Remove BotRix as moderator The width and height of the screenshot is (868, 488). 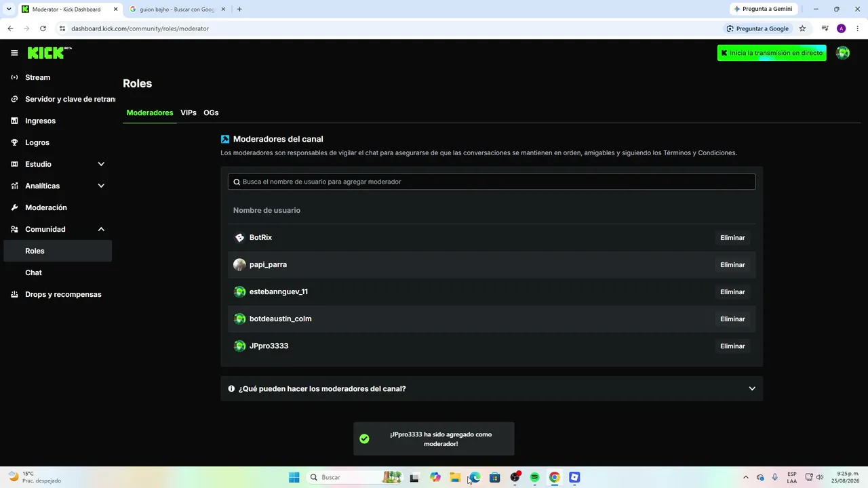click(732, 238)
